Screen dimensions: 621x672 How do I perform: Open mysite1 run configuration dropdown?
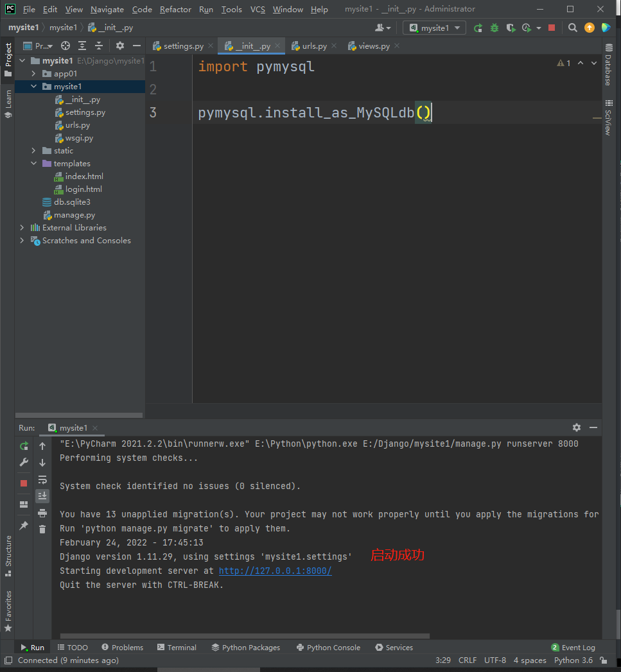pos(435,28)
